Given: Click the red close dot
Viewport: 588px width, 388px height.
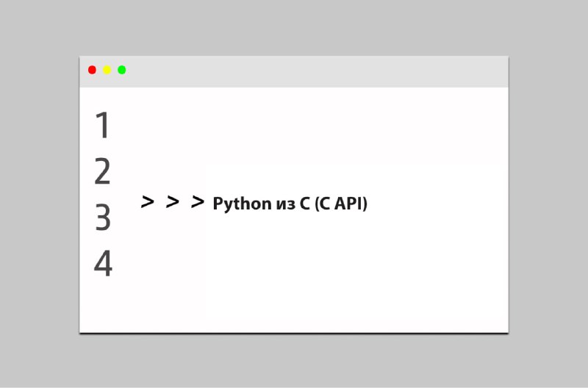Looking at the screenshot, I should [x=92, y=70].
